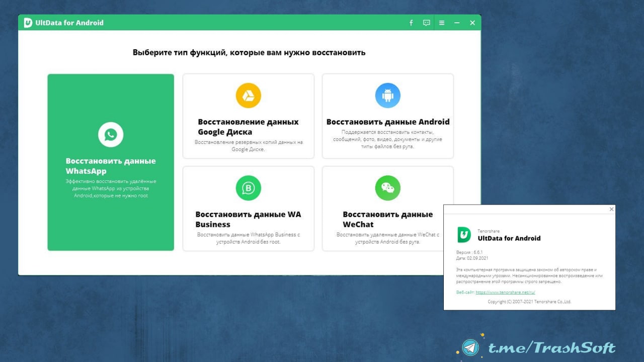Click the UltData logo in title bar

coord(28,23)
